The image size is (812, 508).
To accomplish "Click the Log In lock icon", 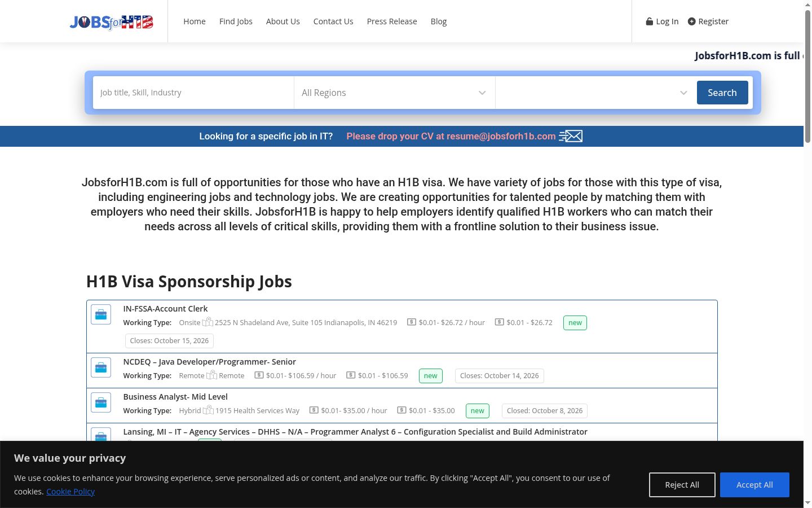I will [650, 21].
